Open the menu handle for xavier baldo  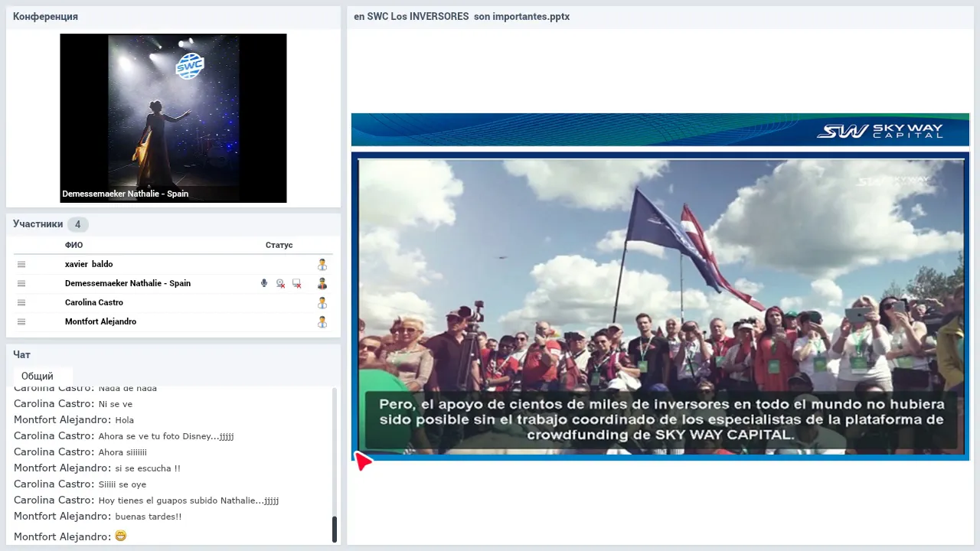coord(21,264)
